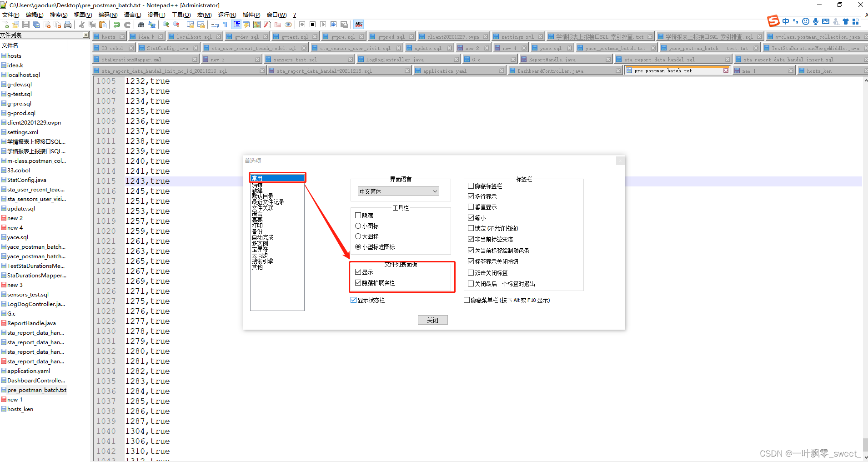
Task: Click the Folder as Workspace icon
Action: (x=278, y=25)
